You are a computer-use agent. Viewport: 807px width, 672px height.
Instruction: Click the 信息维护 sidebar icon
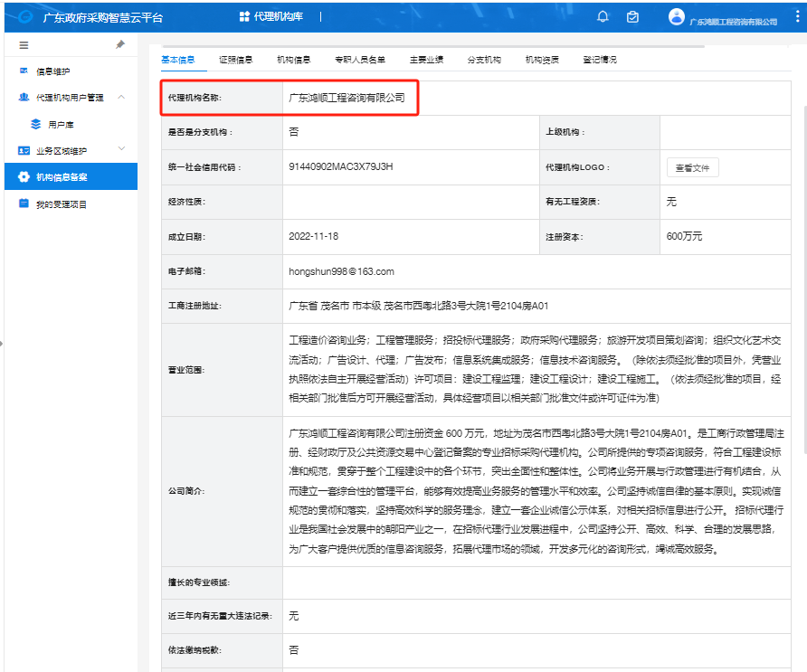tap(24, 71)
